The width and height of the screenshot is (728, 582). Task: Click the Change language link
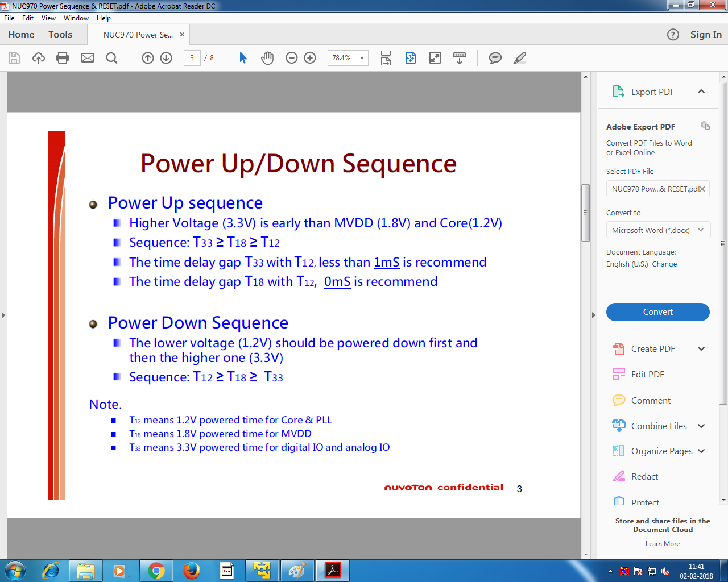664,264
